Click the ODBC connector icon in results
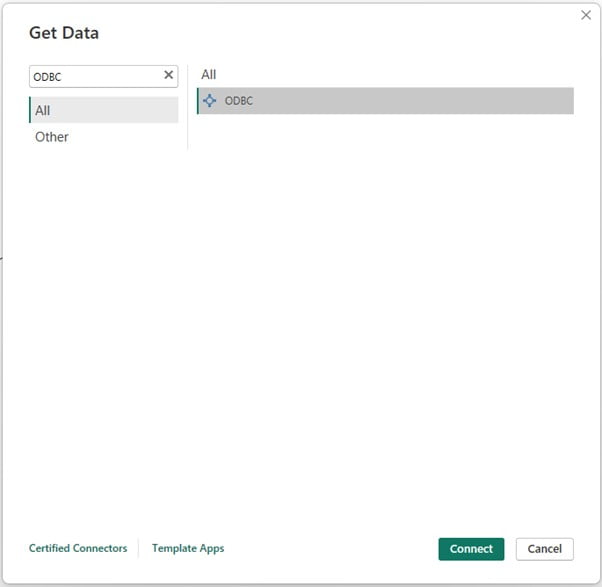Viewport: 602px width, 587px height. pyautogui.click(x=209, y=101)
